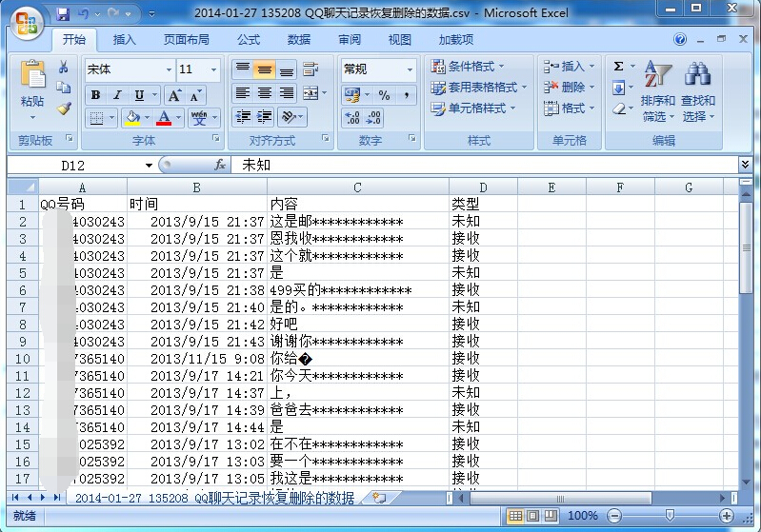Click the Undo arrow in quick access toolbar
Image resolution: width=761 pixels, height=532 pixels.
click(x=83, y=14)
